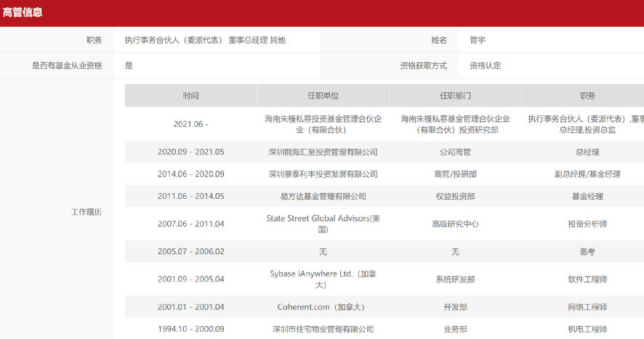Click the 资格获取方式 label
Image resolution: width=644 pixels, height=339 pixels.
coord(423,65)
